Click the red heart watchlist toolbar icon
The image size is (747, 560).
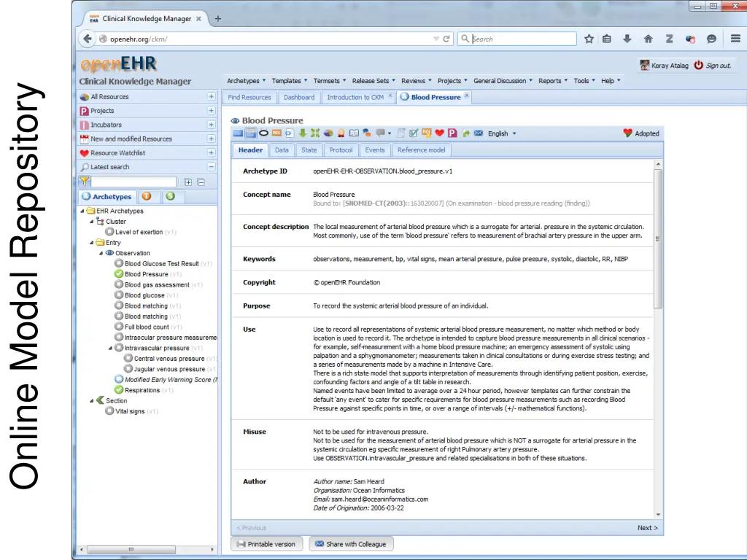pyautogui.click(x=440, y=133)
